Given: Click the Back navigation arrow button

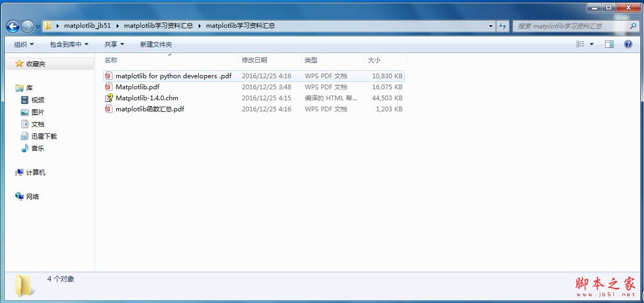Looking at the screenshot, I should pyautogui.click(x=13, y=26).
